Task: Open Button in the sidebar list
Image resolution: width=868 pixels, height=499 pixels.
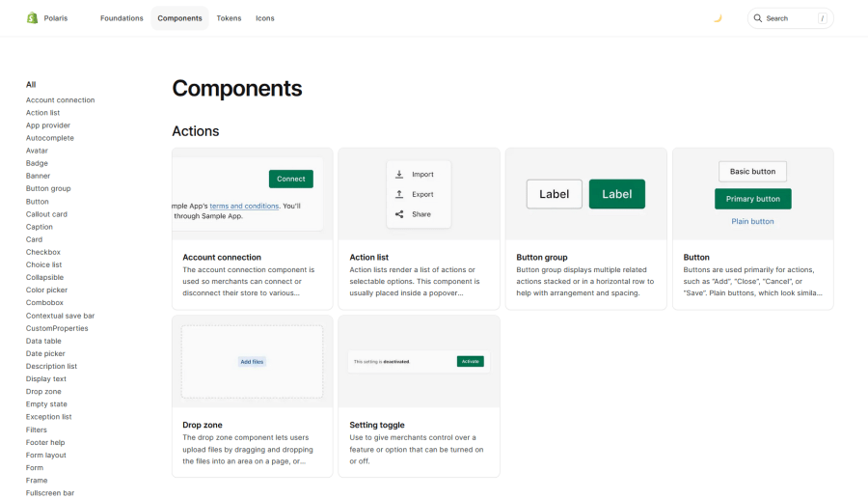Action: [37, 202]
